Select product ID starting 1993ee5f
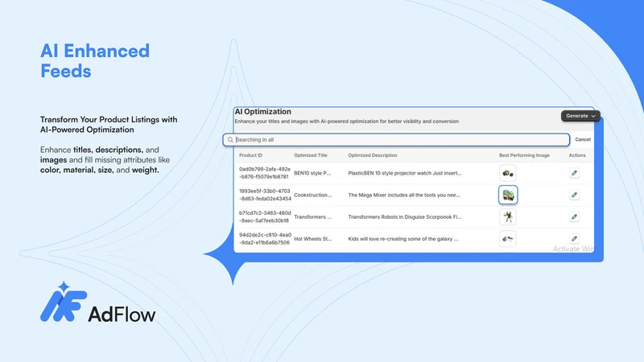644x362 pixels. (265, 195)
